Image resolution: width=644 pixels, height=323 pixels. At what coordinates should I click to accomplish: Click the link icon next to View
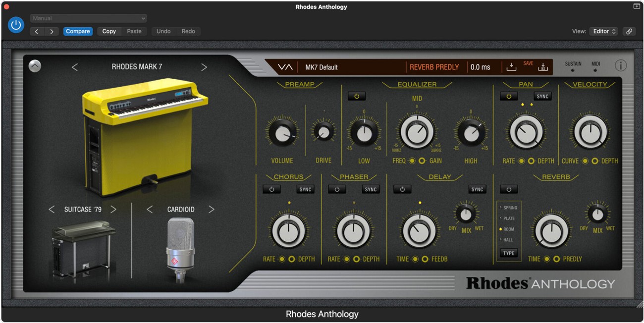pos(630,31)
